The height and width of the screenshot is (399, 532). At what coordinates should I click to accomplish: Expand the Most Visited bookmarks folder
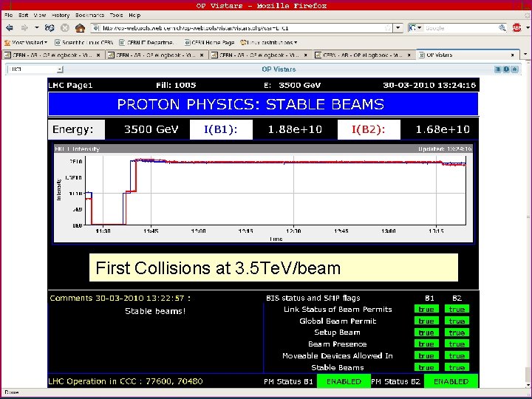coord(26,43)
